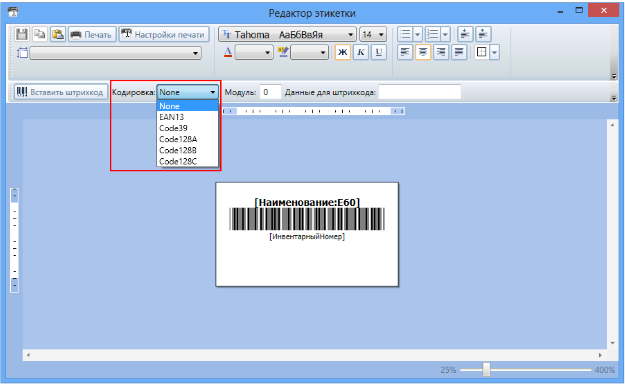Click the bulleted list icon
The image size is (625, 385).
[405, 34]
